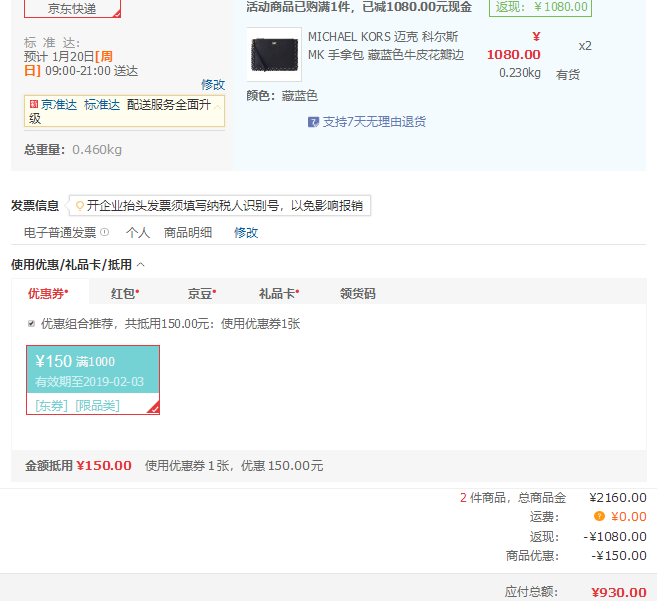Click the 7-day return icon
Image resolution: width=657 pixels, height=601 pixels.
click(x=313, y=122)
